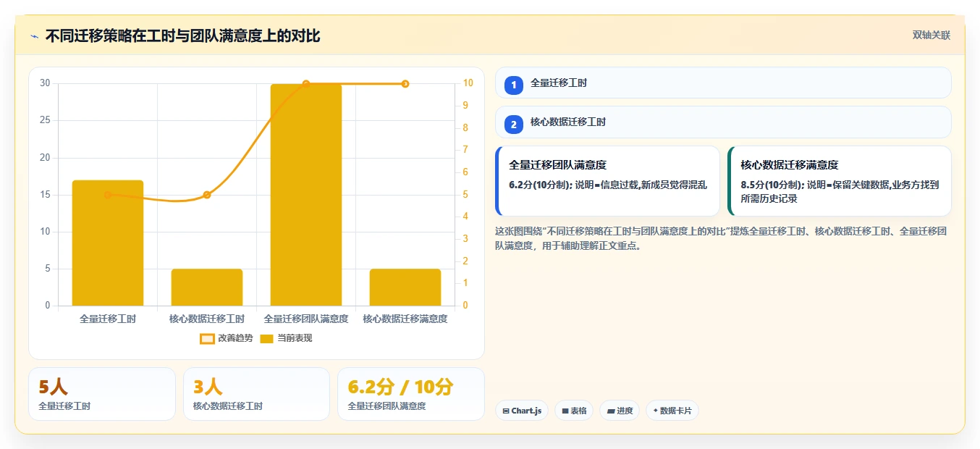
Task: Select the 数据卡片 tag
Action: point(672,411)
